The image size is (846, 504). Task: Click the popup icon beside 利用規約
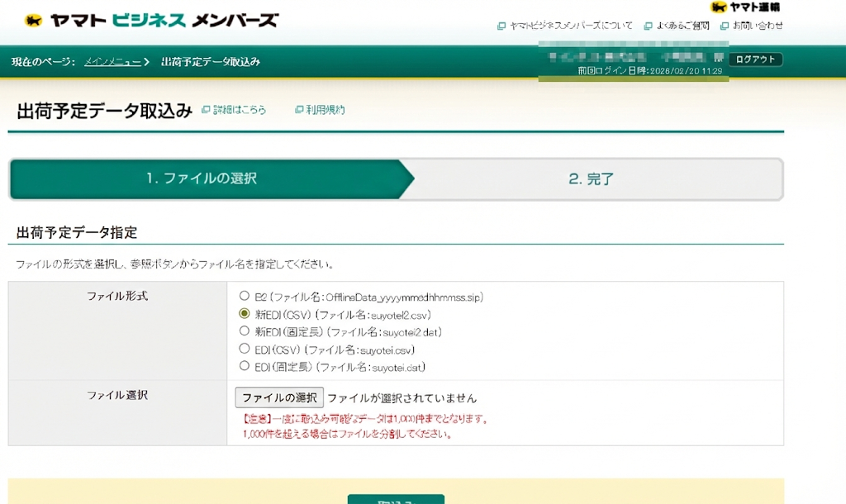click(299, 110)
